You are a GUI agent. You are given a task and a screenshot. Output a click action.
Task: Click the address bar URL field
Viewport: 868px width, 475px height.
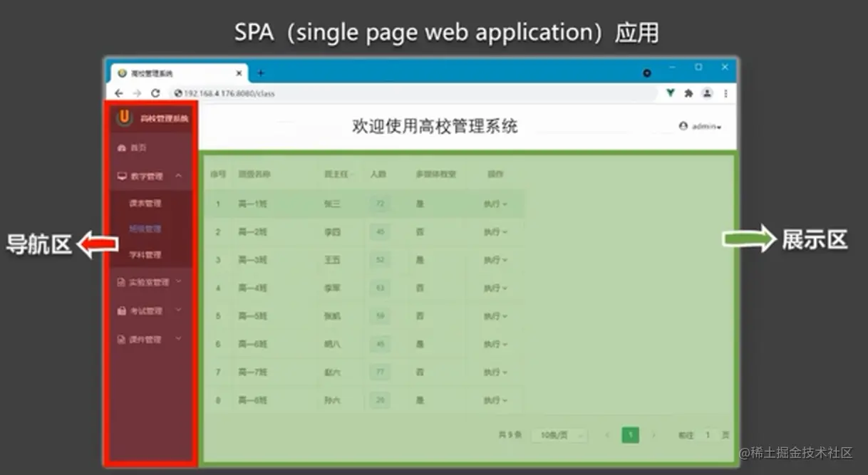click(413, 93)
